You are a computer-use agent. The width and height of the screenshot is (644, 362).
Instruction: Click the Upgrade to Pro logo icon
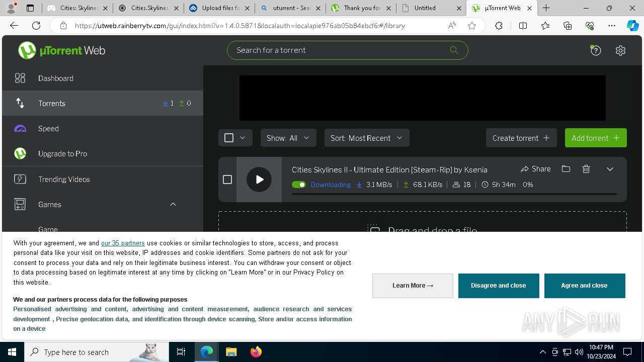pos(20,153)
